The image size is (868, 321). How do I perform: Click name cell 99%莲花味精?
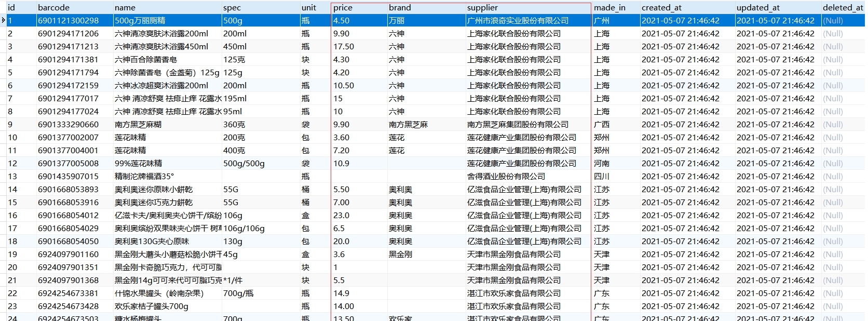click(167, 163)
